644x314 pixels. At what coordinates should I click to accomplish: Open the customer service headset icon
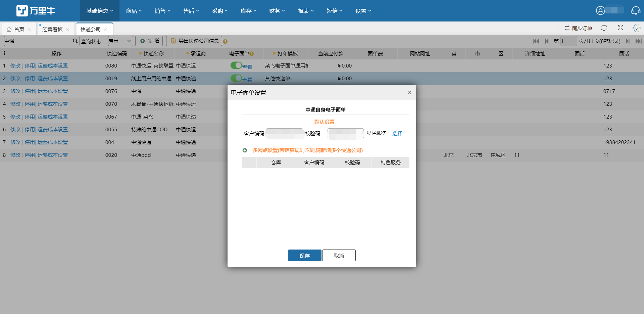coord(636,10)
